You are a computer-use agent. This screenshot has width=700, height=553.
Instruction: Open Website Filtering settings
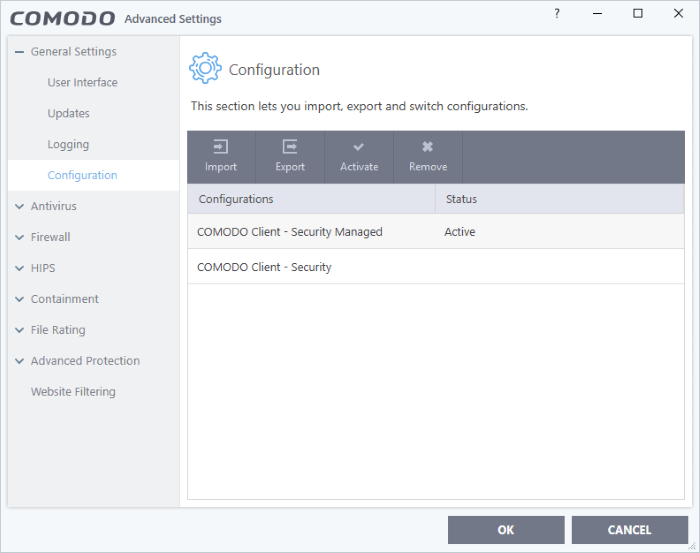(x=73, y=392)
